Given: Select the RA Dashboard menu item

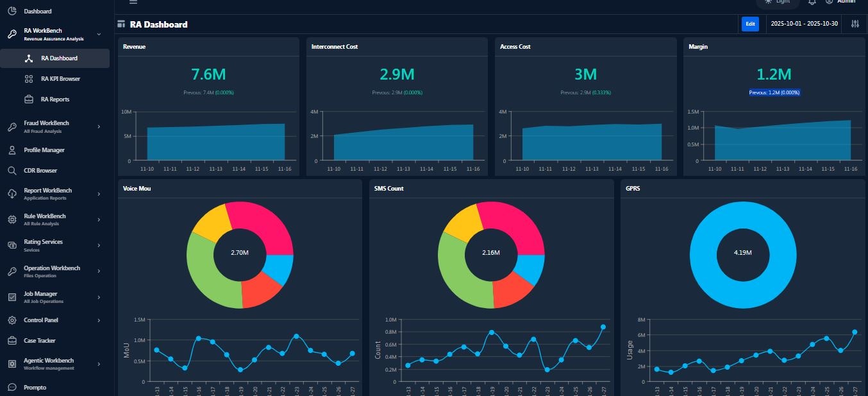Looking at the screenshot, I should (58, 58).
